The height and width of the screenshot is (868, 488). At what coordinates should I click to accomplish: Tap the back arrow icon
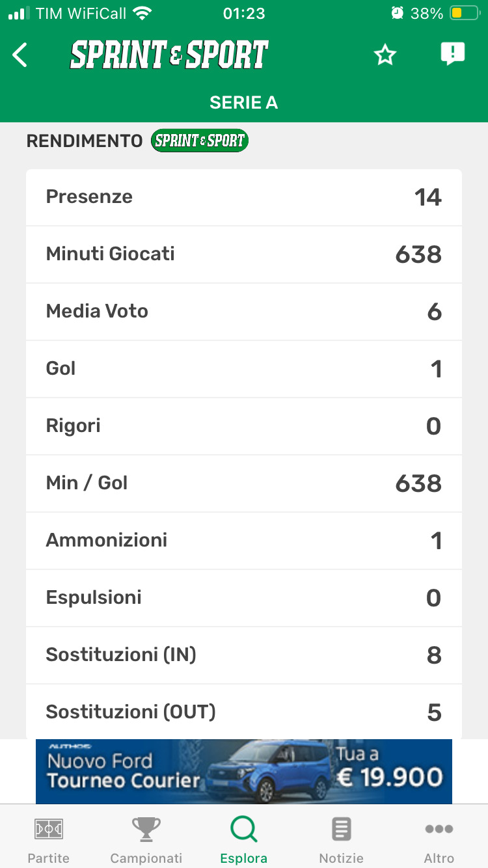(x=21, y=55)
